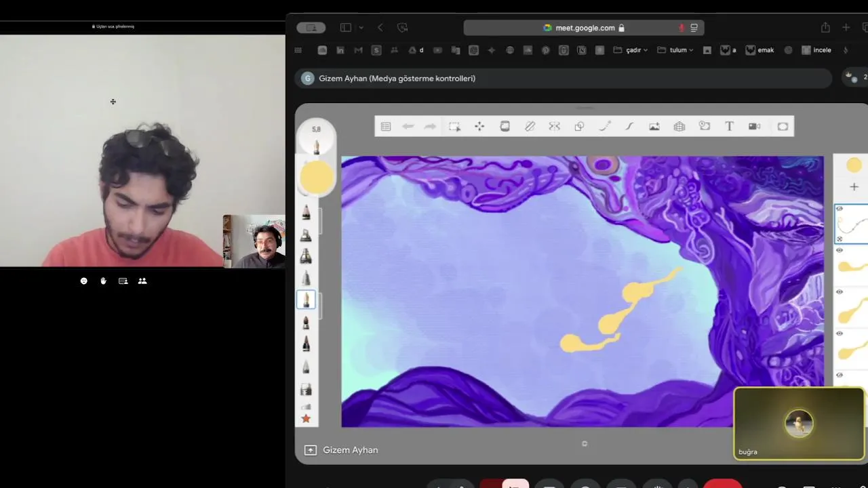This screenshot has height=488, width=868.
Task: Undo the last stroke with the left arrow
Action: coord(408,126)
